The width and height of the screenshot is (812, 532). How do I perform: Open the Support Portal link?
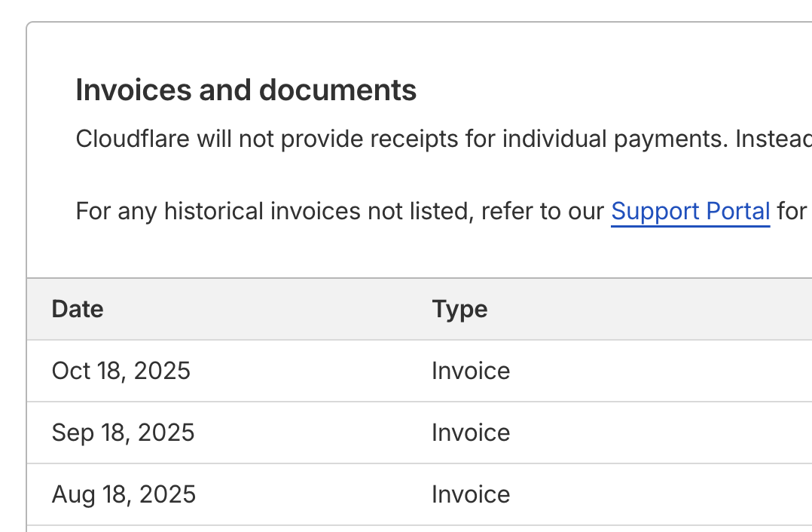690,211
